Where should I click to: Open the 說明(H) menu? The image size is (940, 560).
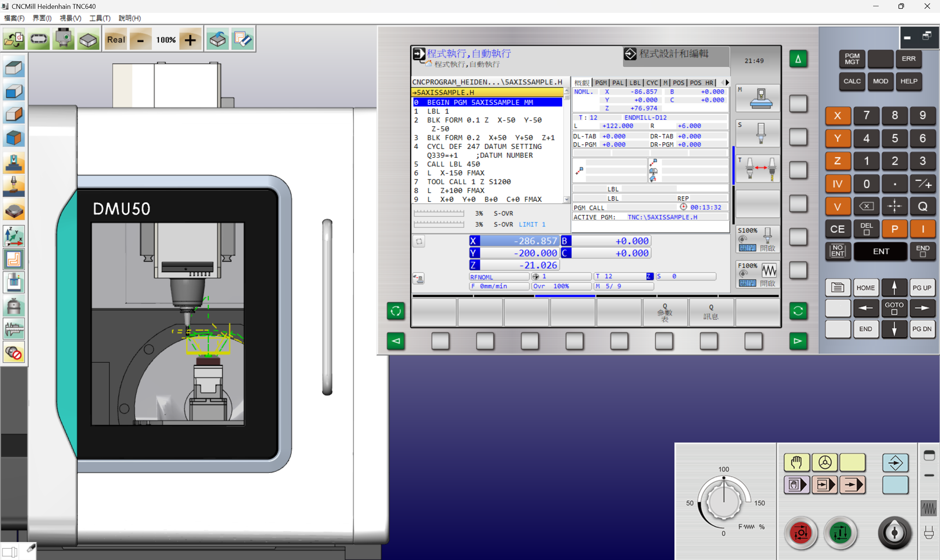(x=129, y=18)
